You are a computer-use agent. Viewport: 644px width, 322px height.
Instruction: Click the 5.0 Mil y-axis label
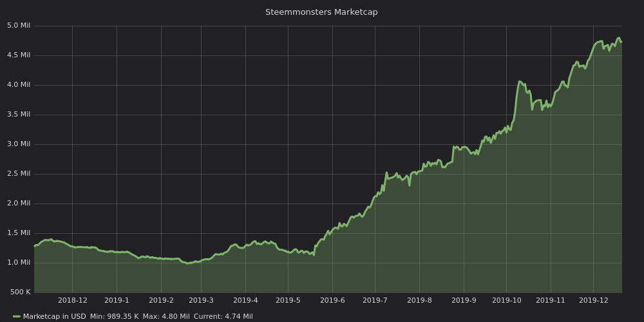[19, 26]
